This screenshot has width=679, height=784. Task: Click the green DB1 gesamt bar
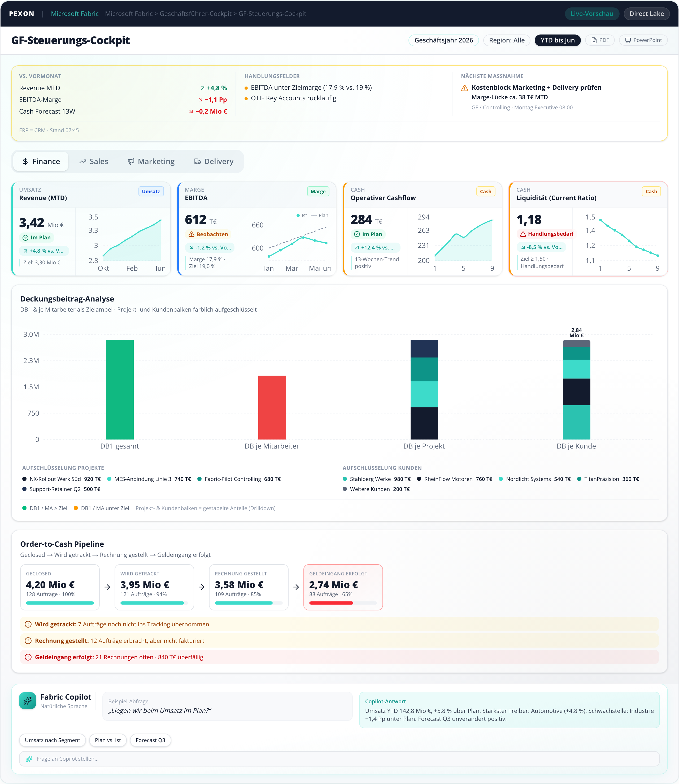(120, 390)
